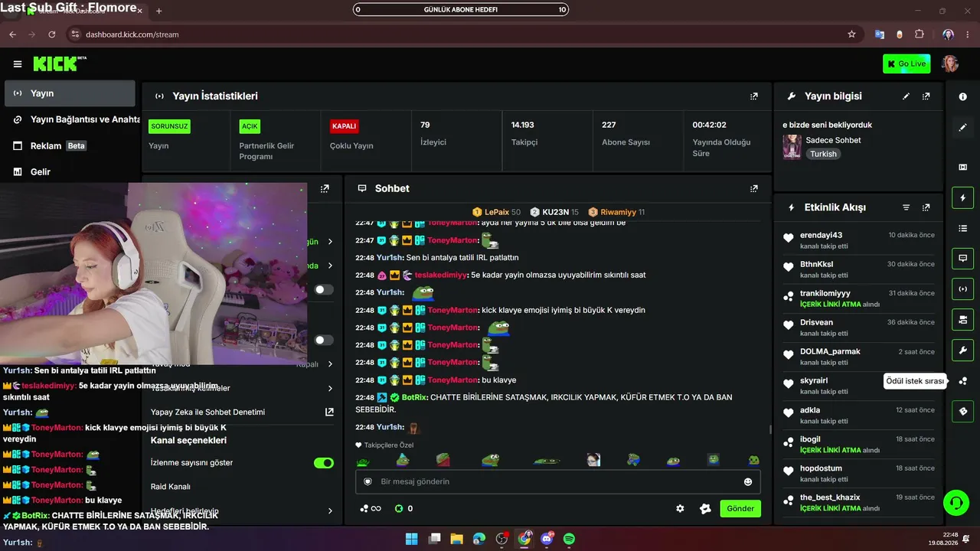Reload the page in the browser
Image resolution: width=980 pixels, height=551 pixels.
(52, 34)
